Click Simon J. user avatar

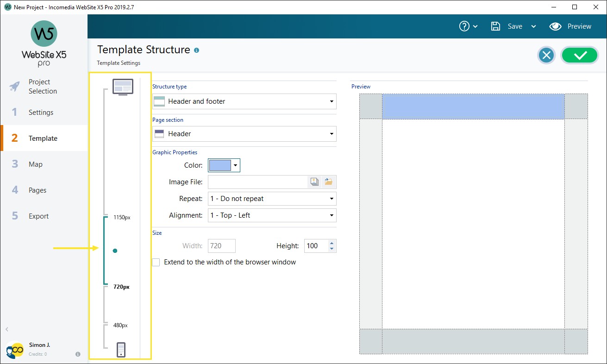[x=15, y=350]
